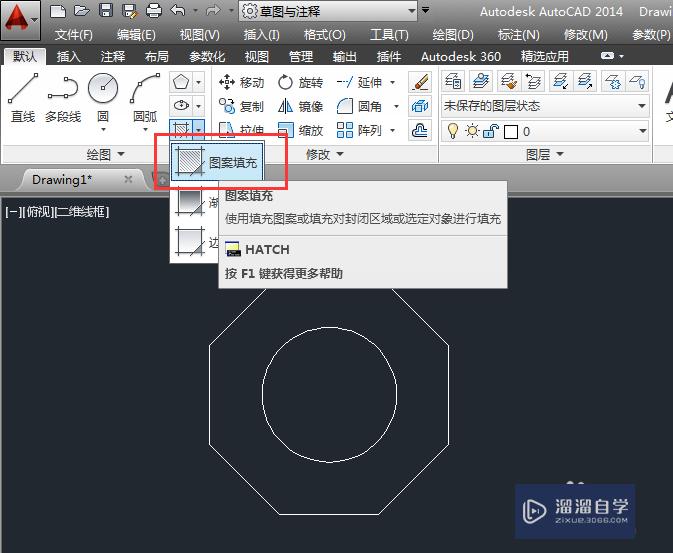Toggle layer 0 lock icon

(491, 131)
